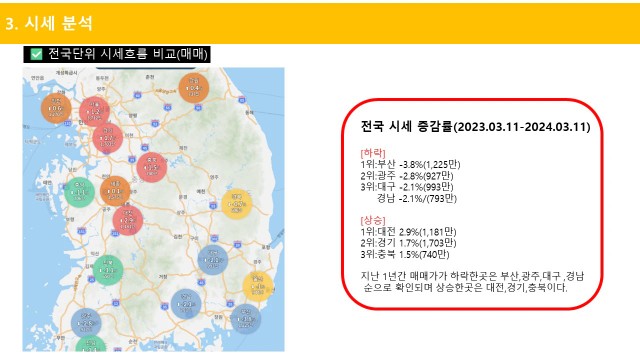Select the red Chungbuk bubble showing 1.5
Screen dimensions: 640x360
pyautogui.click(x=152, y=167)
